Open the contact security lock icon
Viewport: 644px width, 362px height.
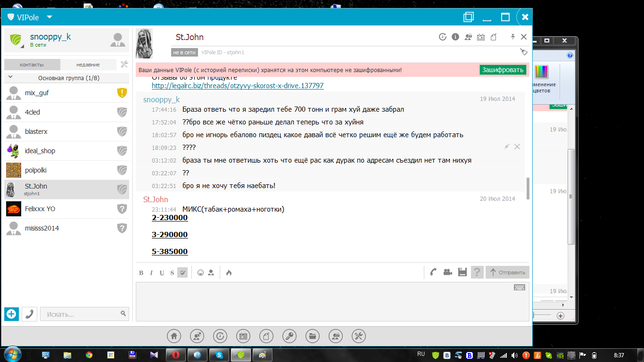[468, 37]
